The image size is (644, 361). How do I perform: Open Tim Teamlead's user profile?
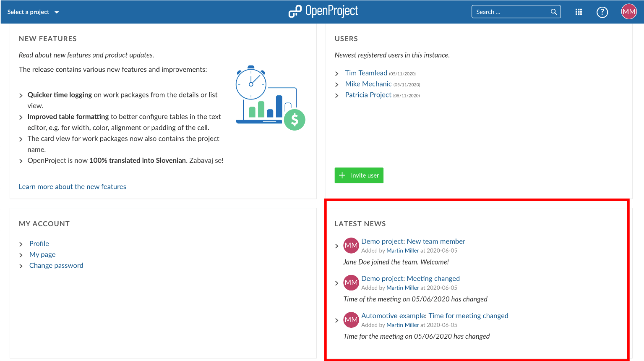click(366, 73)
